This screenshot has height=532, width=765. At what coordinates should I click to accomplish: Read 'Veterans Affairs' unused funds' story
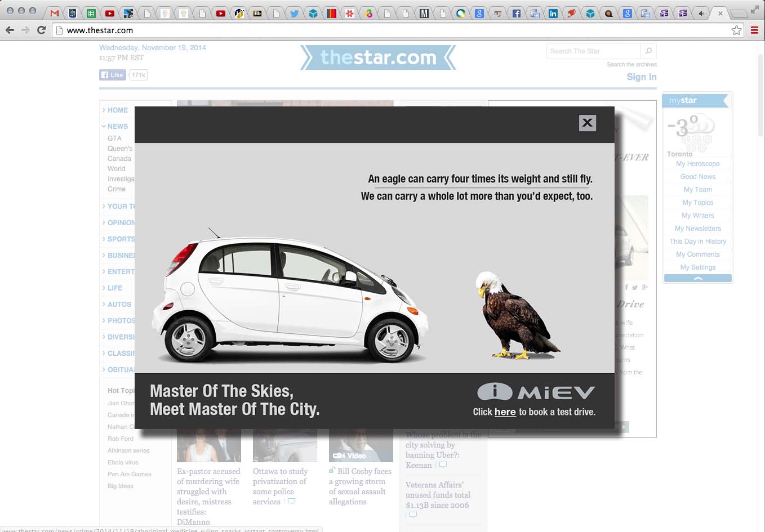(438, 495)
